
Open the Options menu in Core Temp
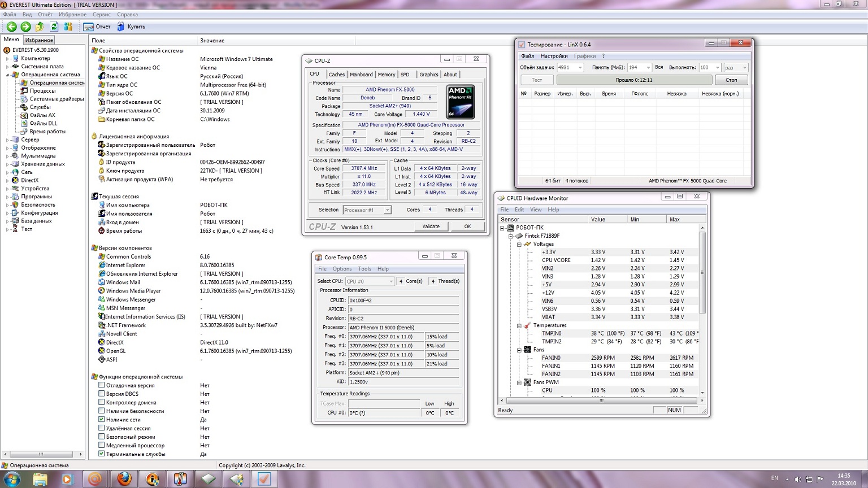pos(342,269)
